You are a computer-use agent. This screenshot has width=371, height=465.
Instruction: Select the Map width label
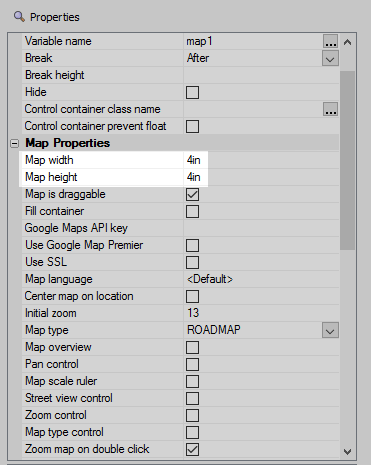click(x=49, y=160)
